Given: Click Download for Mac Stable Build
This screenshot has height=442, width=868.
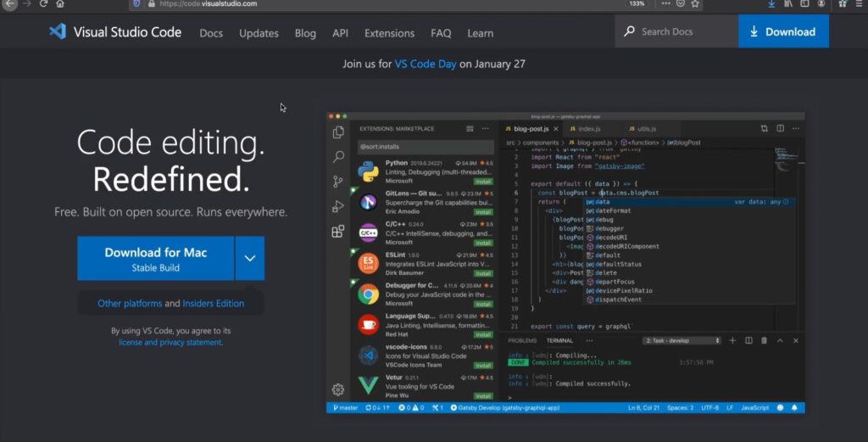Looking at the screenshot, I should 156,259.
